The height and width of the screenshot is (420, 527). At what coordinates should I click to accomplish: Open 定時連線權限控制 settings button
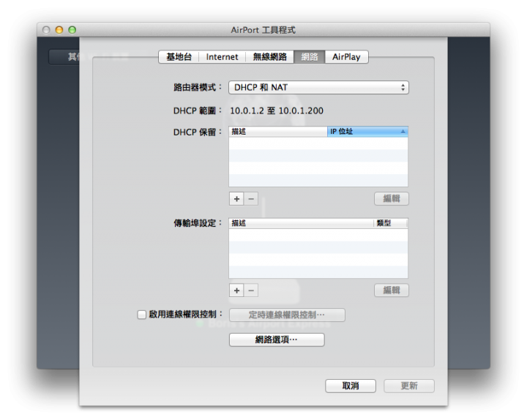pyautogui.click(x=287, y=315)
